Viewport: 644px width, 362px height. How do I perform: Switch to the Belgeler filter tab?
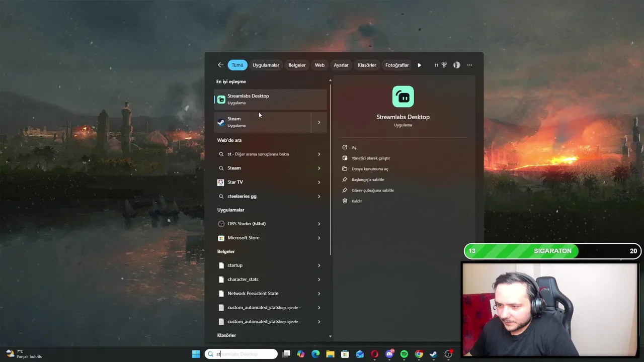[x=297, y=65]
